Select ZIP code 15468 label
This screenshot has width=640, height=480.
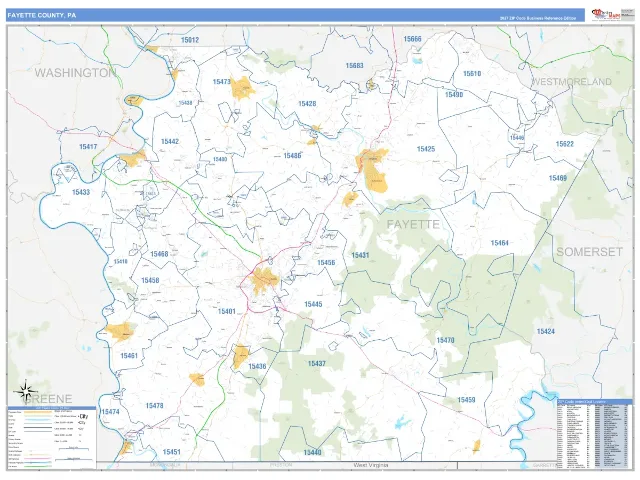[159, 254]
